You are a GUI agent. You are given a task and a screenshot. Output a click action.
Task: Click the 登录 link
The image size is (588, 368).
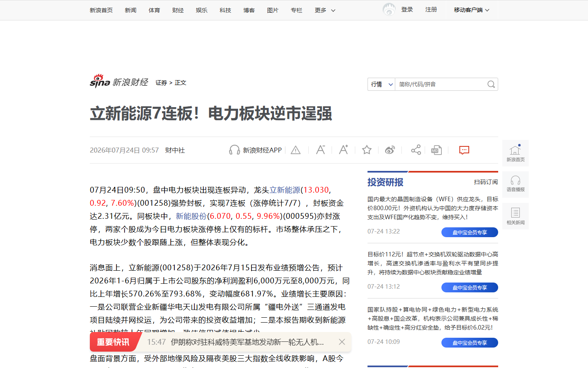tap(407, 9)
